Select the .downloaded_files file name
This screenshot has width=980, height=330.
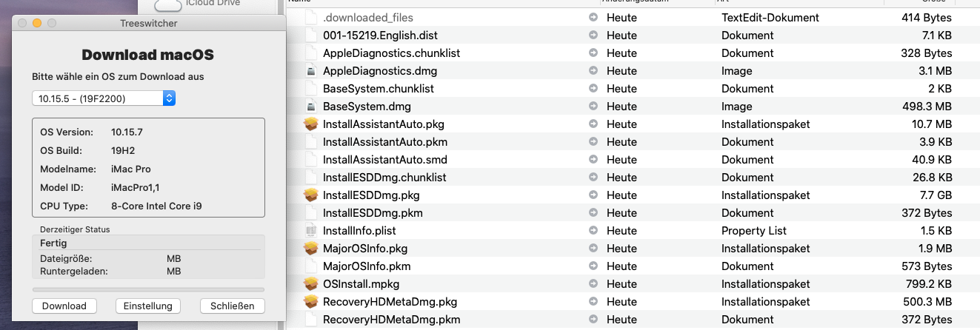(x=368, y=17)
